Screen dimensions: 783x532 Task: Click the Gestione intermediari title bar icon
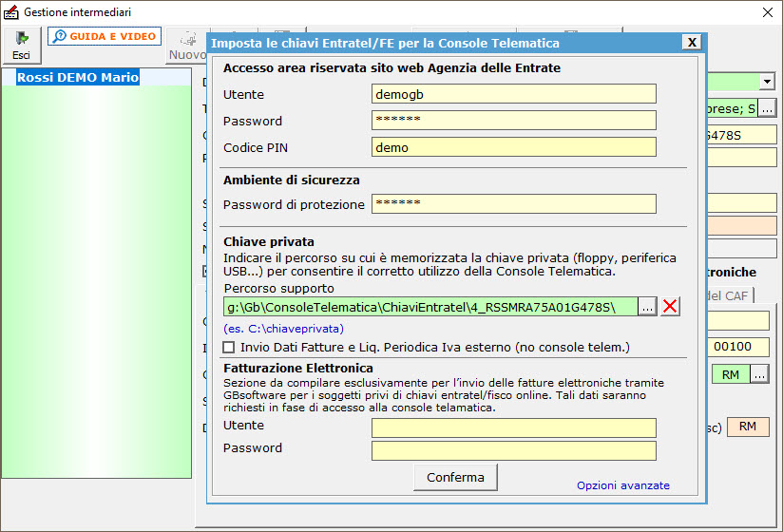pyautogui.click(x=11, y=12)
